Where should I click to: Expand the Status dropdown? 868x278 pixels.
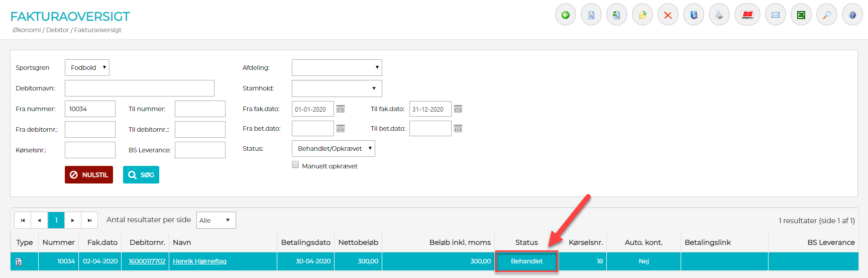pos(333,149)
